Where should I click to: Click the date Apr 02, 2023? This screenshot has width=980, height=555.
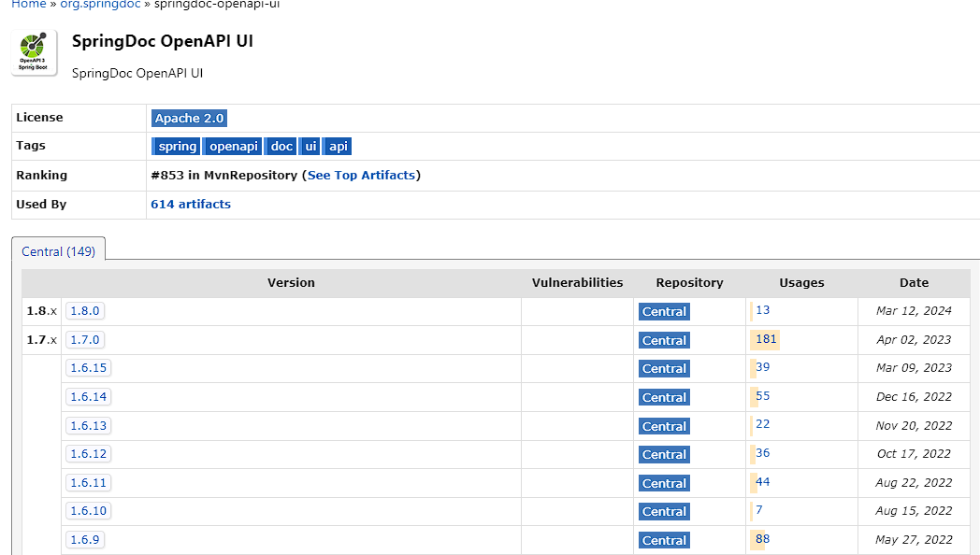(x=914, y=339)
